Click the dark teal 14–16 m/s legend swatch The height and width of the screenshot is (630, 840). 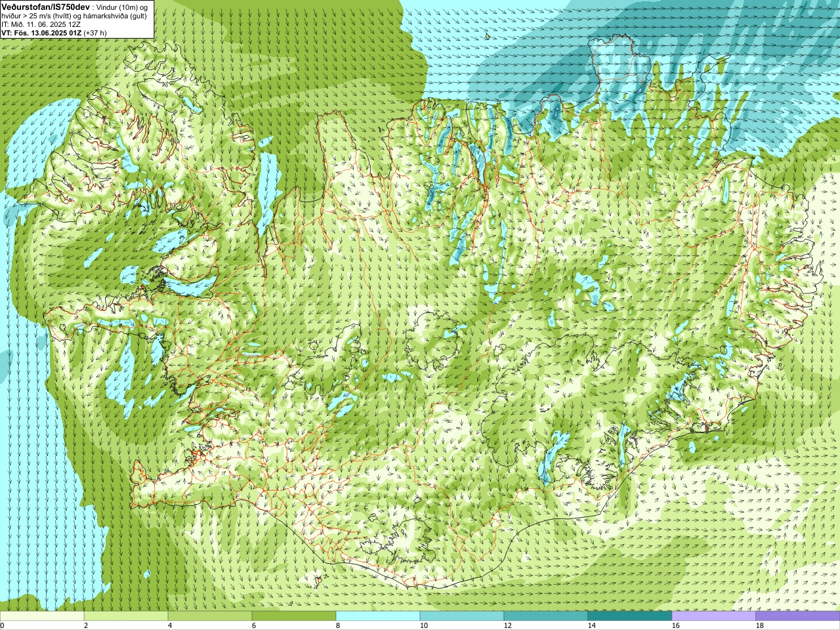pyautogui.click(x=630, y=616)
